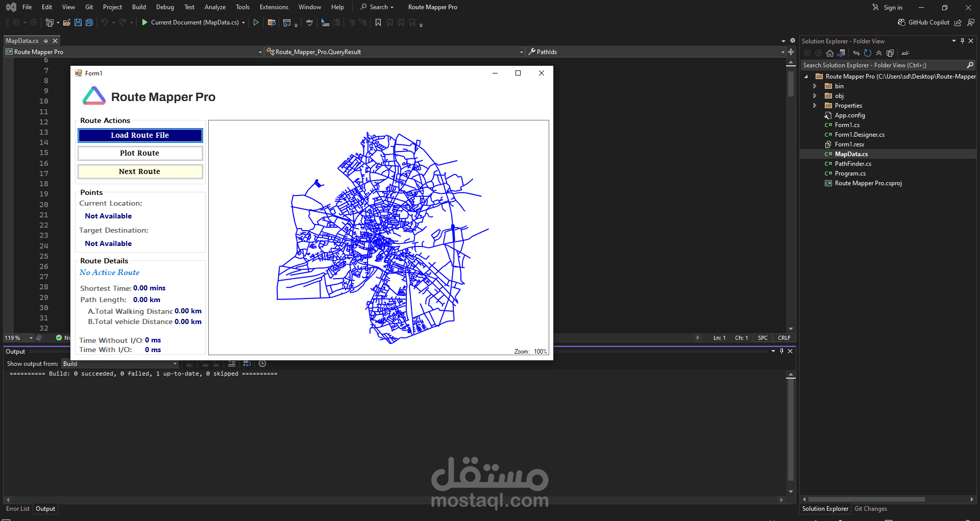The image size is (980, 521).
Task: Collapse All in Solution Explorer toolbar
Action: pyautogui.click(x=879, y=53)
